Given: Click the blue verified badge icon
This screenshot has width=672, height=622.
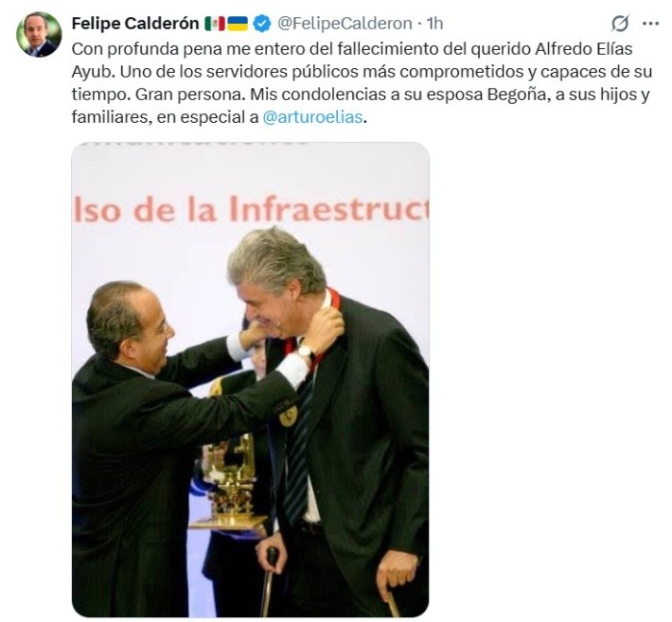Looking at the screenshot, I should coord(262,24).
